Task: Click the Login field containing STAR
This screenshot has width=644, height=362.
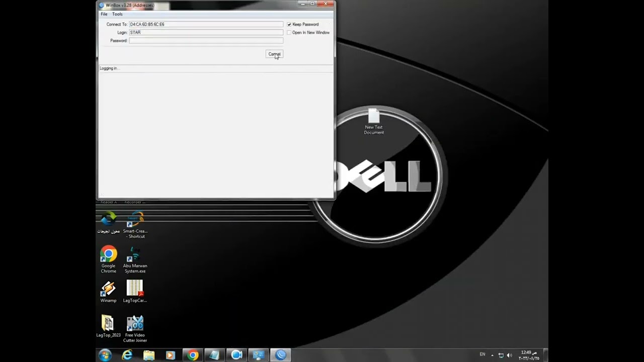Action: pos(206,32)
